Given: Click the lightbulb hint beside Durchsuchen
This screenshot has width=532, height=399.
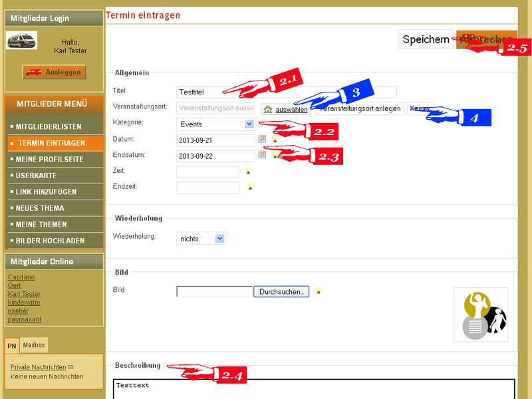Looking at the screenshot, I should point(319,290).
